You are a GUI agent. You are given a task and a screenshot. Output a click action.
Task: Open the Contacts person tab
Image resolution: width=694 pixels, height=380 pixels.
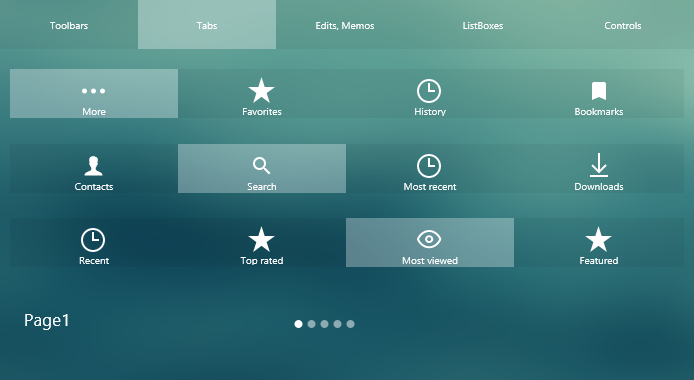click(94, 168)
